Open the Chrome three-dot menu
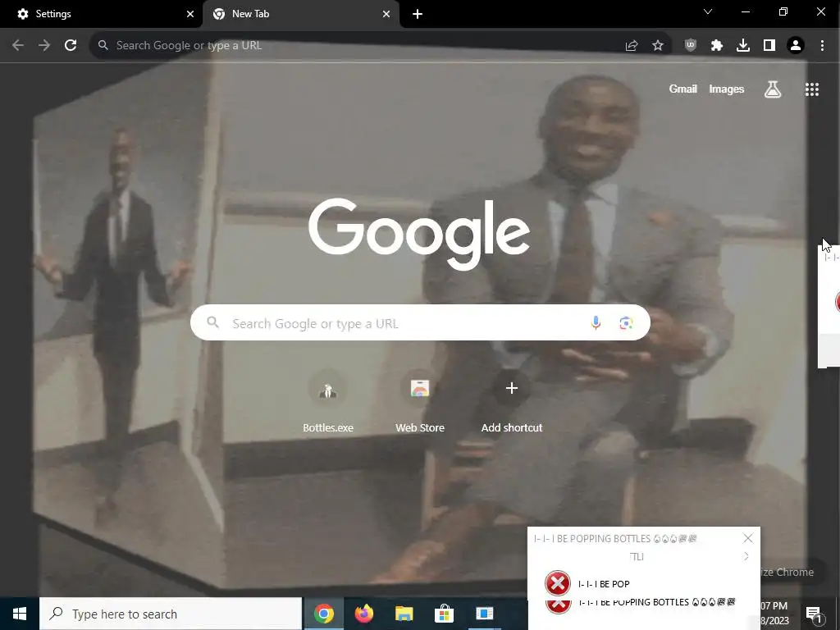Screen dimensions: 840x630 click(x=822, y=46)
